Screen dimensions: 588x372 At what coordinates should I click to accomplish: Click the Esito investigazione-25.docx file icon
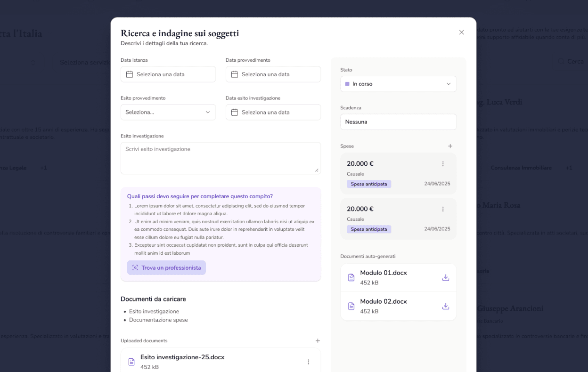click(131, 362)
